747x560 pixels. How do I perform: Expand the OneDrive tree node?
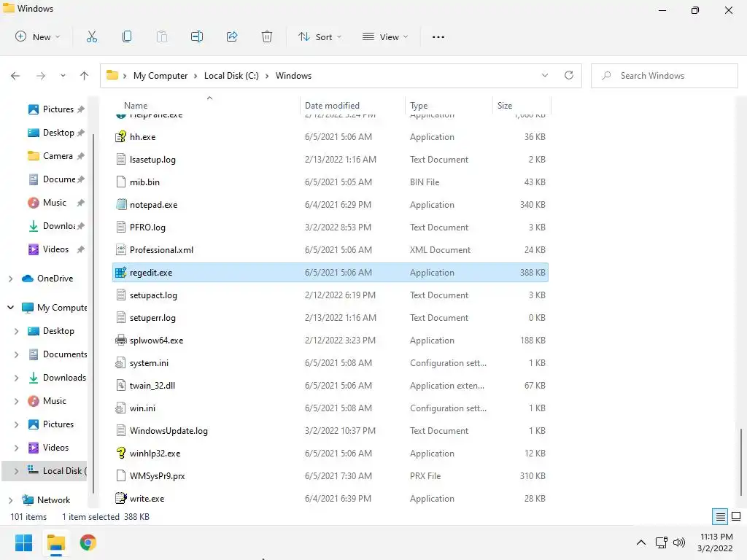[10, 279]
